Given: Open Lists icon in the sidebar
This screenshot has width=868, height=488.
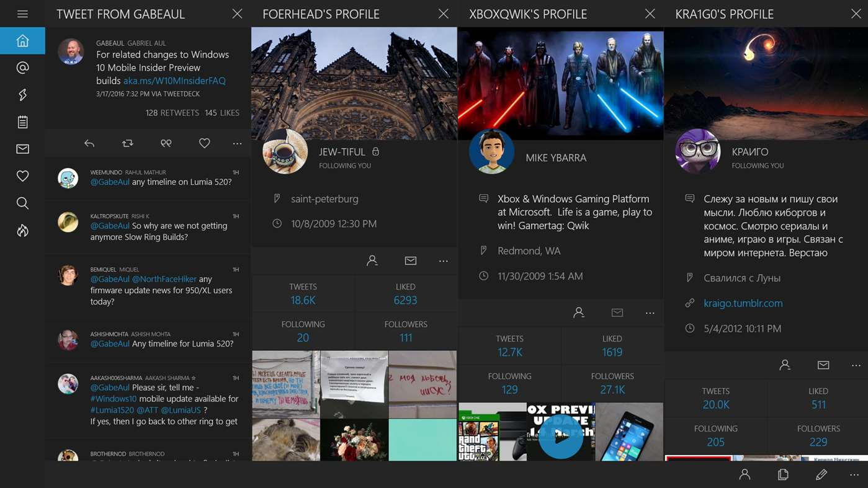Looking at the screenshot, I should (x=22, y=122).
